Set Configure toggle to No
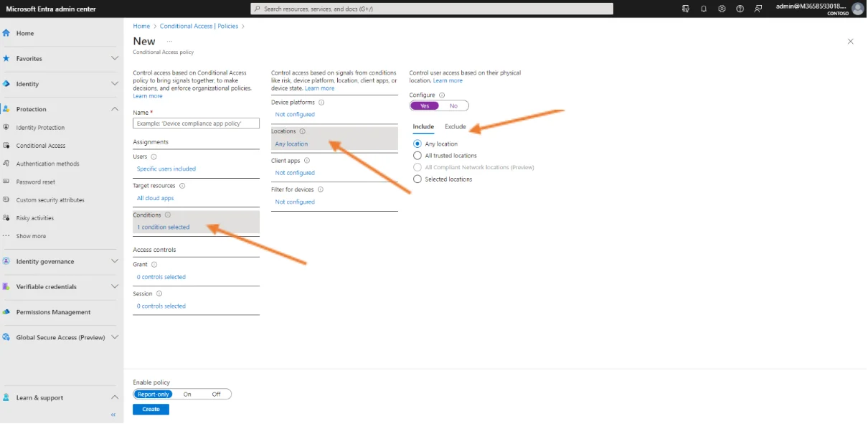868x424 pixels. click(453, 106)
